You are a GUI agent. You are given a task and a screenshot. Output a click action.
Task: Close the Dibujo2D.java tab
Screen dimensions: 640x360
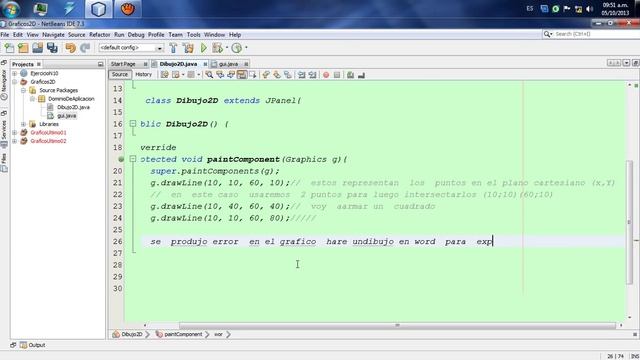click(x=205, y=64)
